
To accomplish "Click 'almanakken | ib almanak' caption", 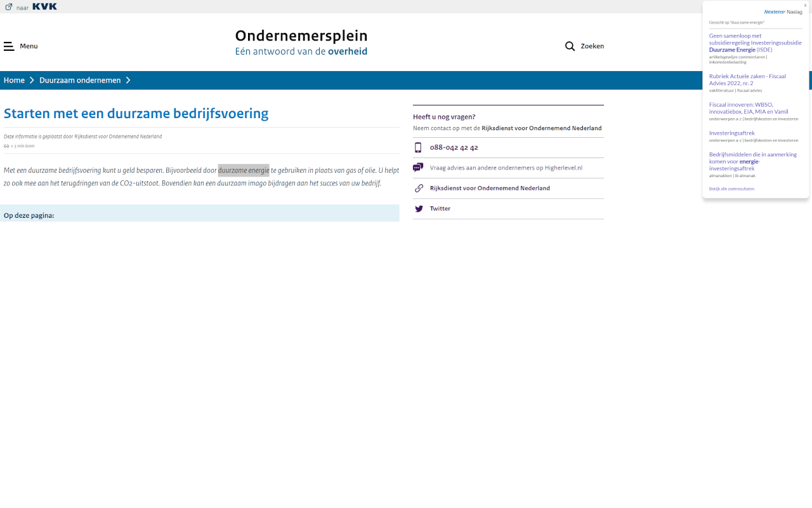I will [732, 175].
